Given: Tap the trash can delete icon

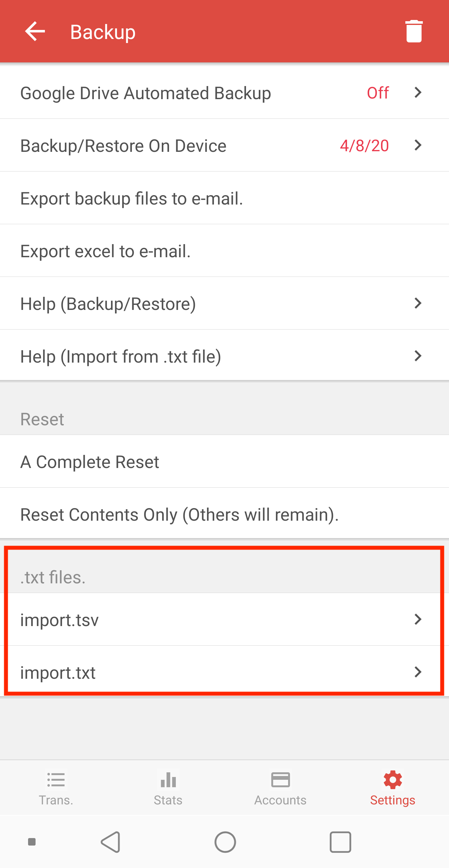Looking at the screenshot, I should tap(414, 31).
